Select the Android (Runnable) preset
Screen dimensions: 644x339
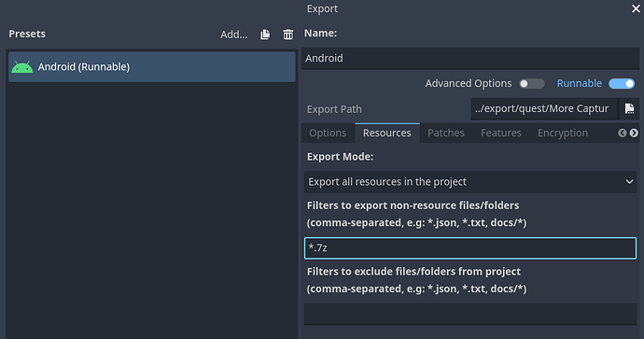[x=152, y=66]
